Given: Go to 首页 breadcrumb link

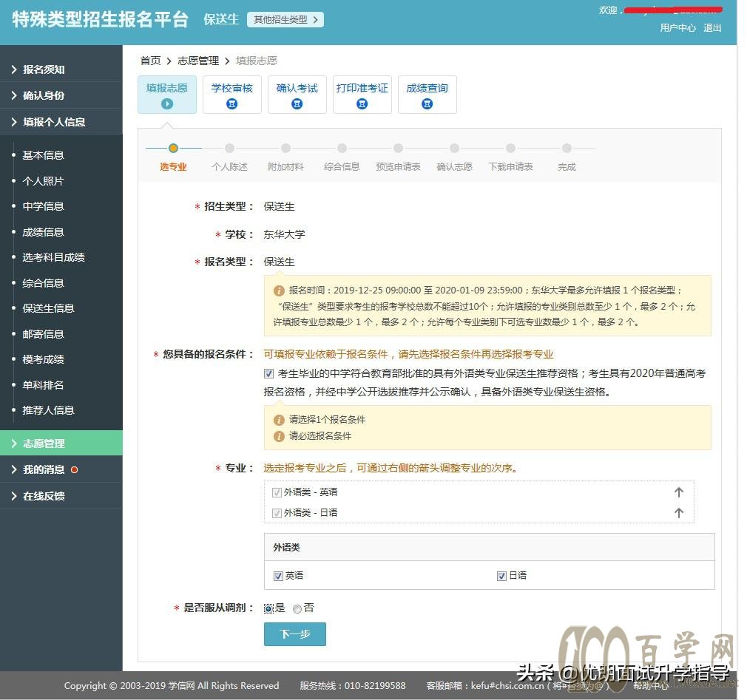Looking at the screenshot, I should click(151, 61).
